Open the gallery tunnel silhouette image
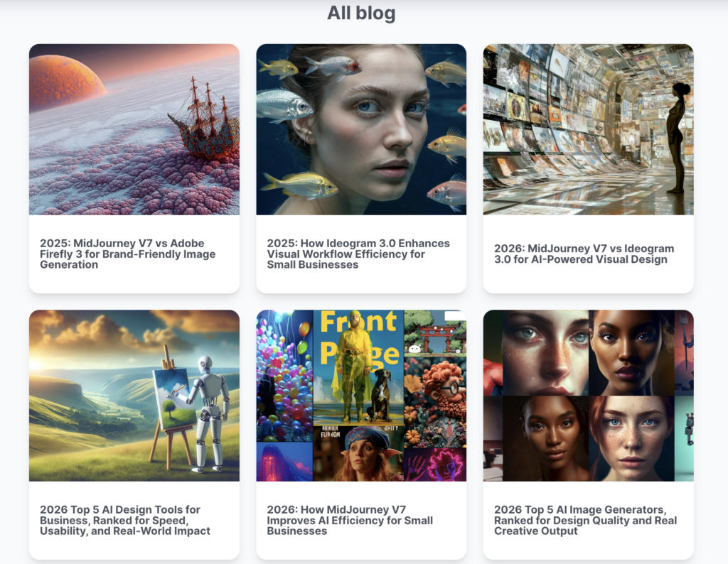This screenshot has width=728, height=564. click(588, 129)
